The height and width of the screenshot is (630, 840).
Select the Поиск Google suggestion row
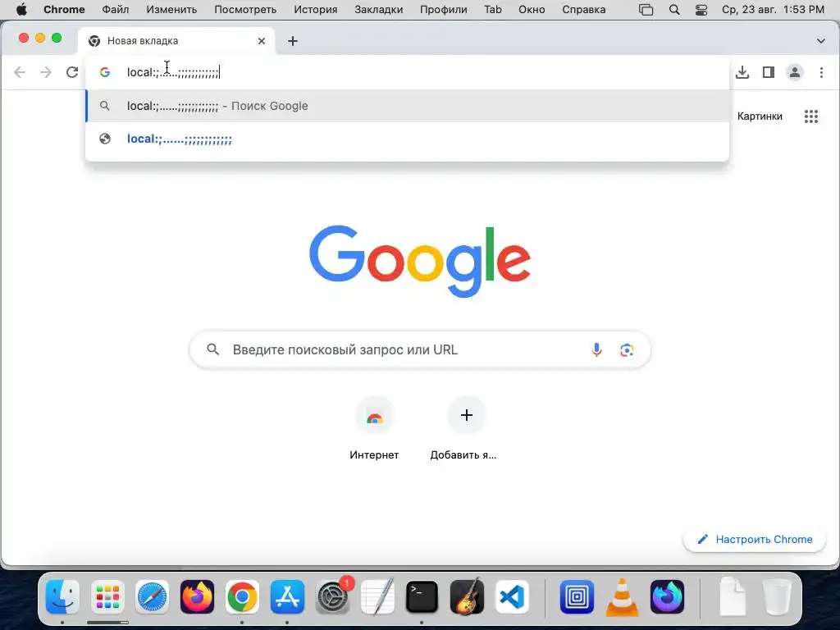point(407,106)
